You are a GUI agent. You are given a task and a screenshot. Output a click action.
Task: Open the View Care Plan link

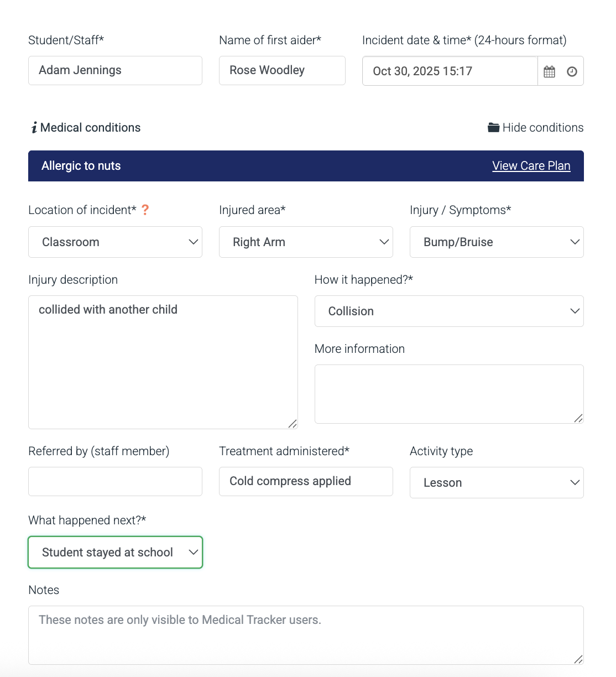pos(531,165)
